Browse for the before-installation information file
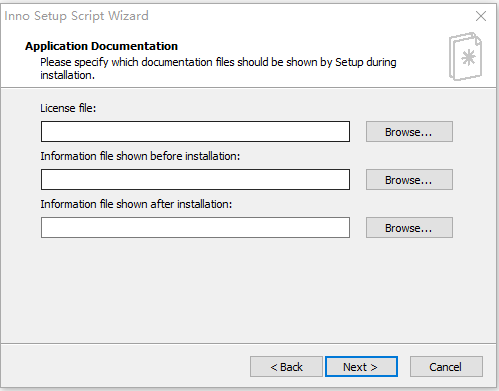 (409, 180)
